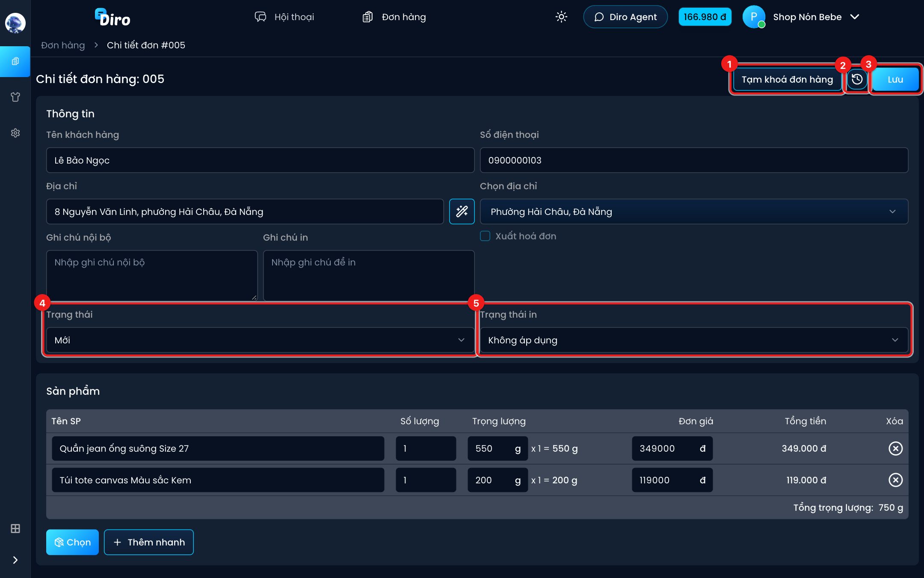Expand the Chọn địa chỉ dropdown
This screenshot has width=924, height=578.
click(694, 212)
